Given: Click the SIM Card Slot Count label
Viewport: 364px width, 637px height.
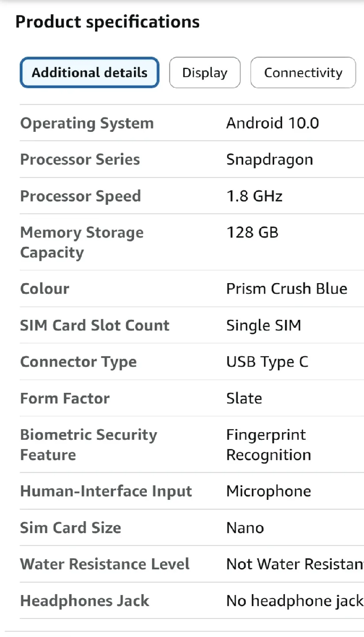Looking at the screenshot, I should click(95, 325).
